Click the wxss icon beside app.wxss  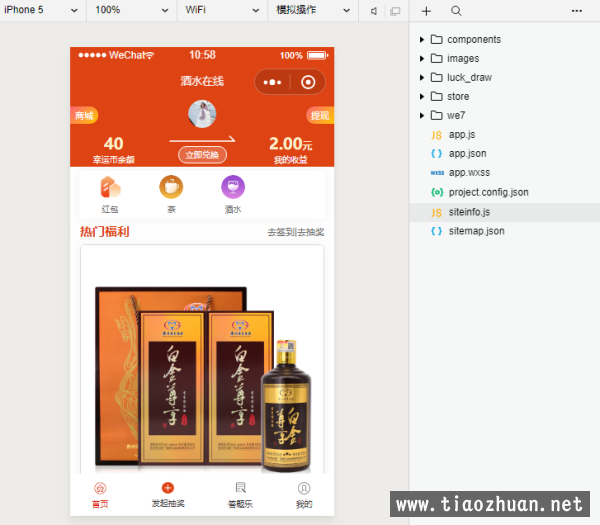(437, 173)
